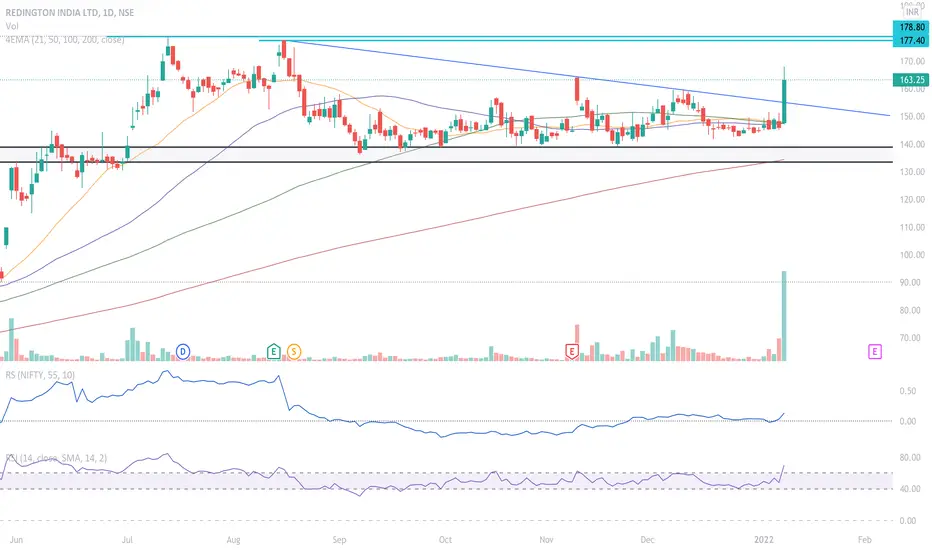Click the 2022 label on time axis
The height and width of the screenshot is (550, 932).
[x=764, y=540]
